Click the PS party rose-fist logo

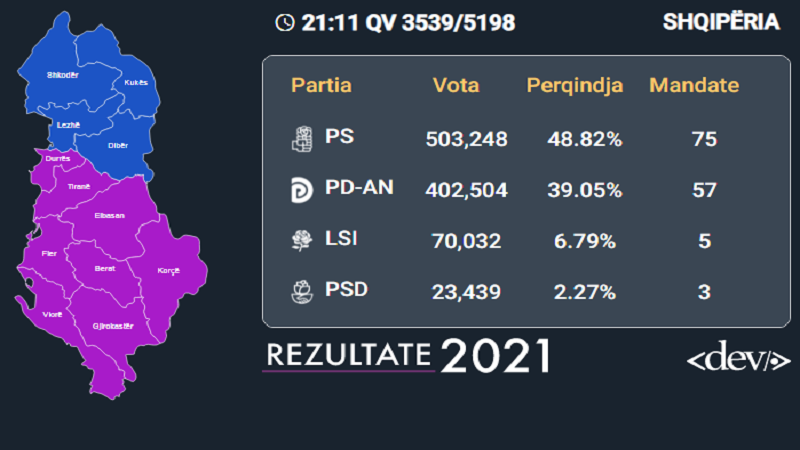coord(302,139)
